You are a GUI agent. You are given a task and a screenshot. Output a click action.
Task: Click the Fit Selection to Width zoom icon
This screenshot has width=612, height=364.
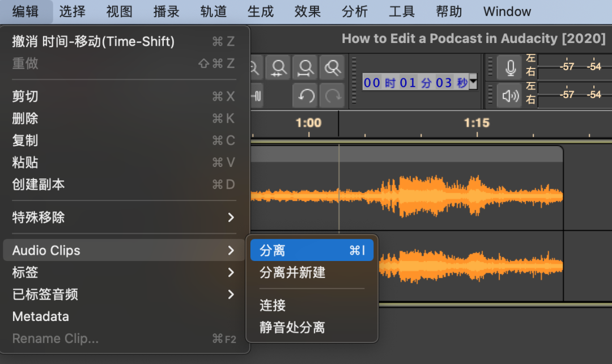tap(278, 68)
